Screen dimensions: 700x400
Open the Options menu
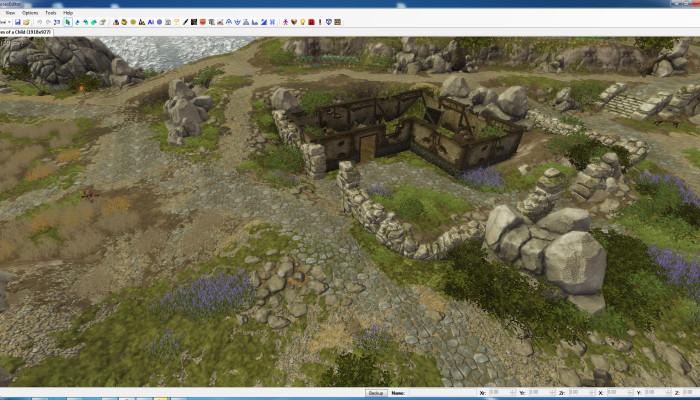pos(30,13)
